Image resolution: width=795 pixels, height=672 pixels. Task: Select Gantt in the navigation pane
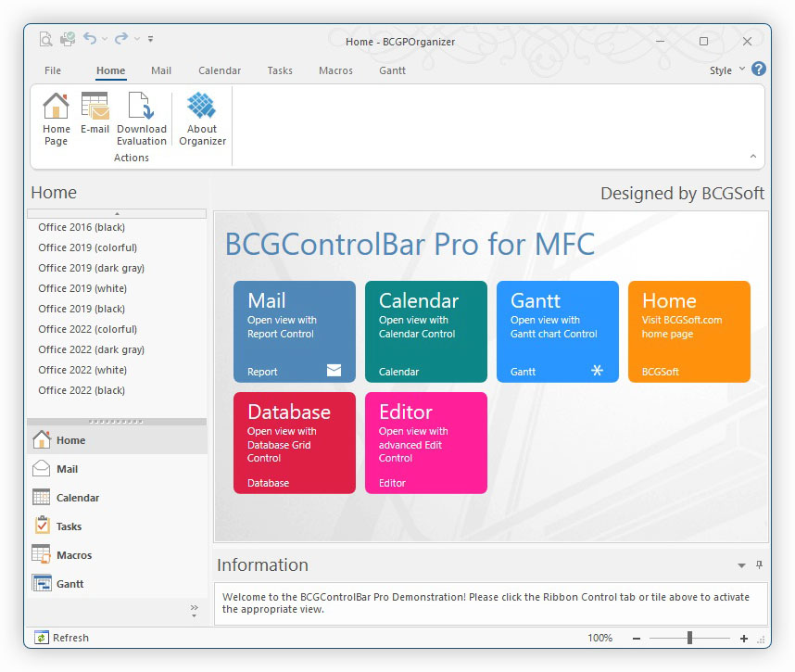pyautogui.click(x=69, y=584)
